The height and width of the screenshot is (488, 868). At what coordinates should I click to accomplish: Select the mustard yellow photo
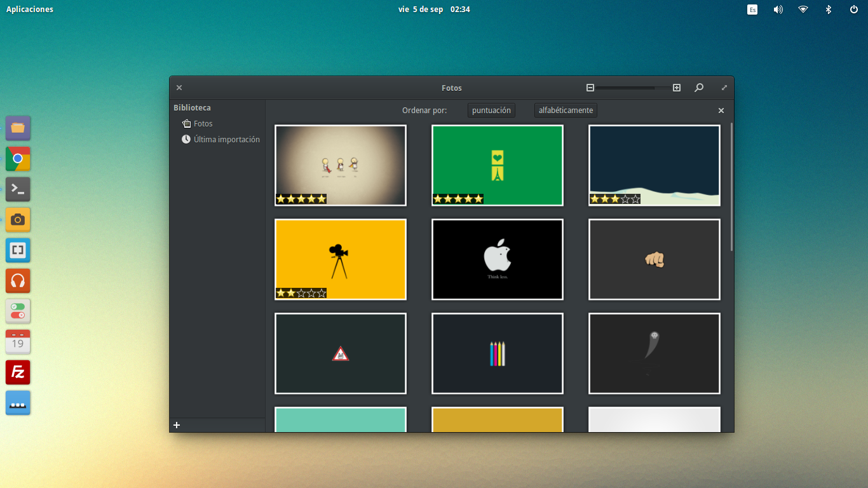(498, 419)
